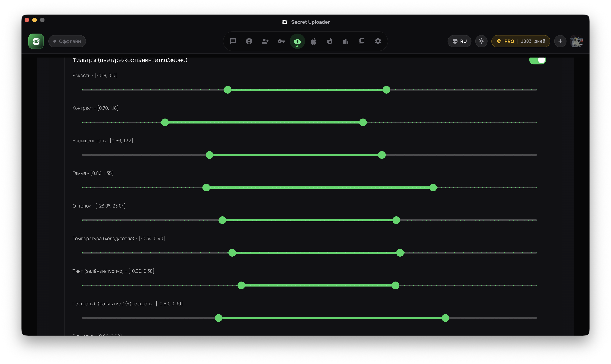This screenshot has width=611, height=364.
Task: Open the devices copy icon
Action: 362,41
